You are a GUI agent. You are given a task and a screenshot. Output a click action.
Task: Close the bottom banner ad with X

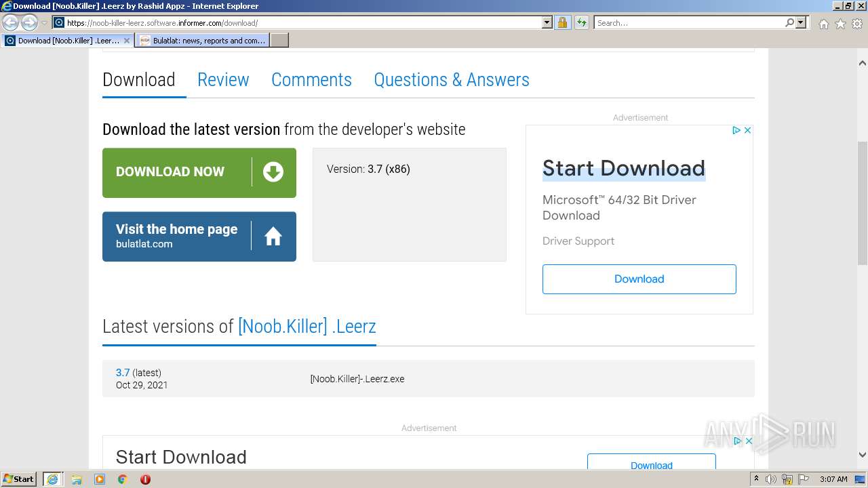(x=749, y=441)
